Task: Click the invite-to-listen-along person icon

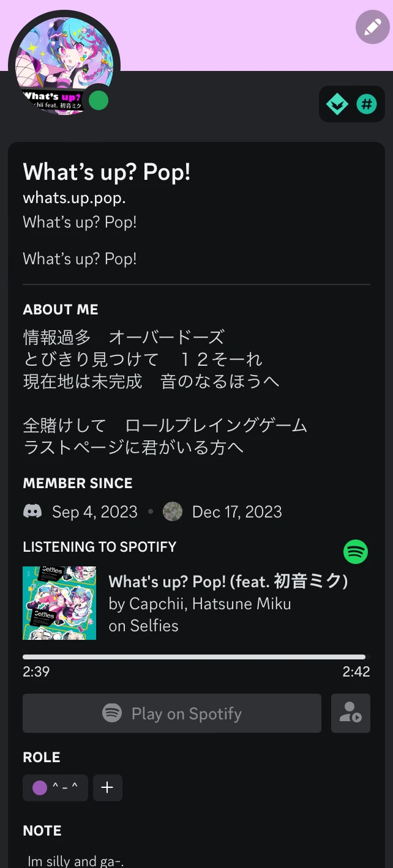Action: pos(351,713)
